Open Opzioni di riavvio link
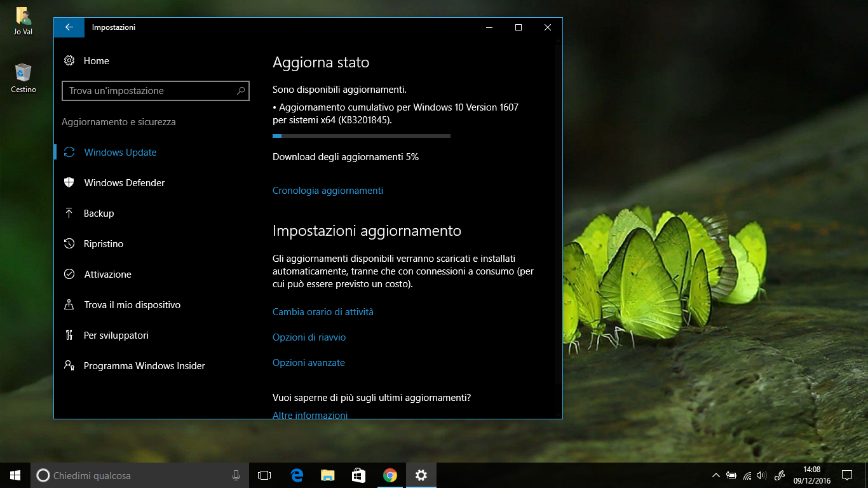868x488 pixels. click(x=309, y=337)
